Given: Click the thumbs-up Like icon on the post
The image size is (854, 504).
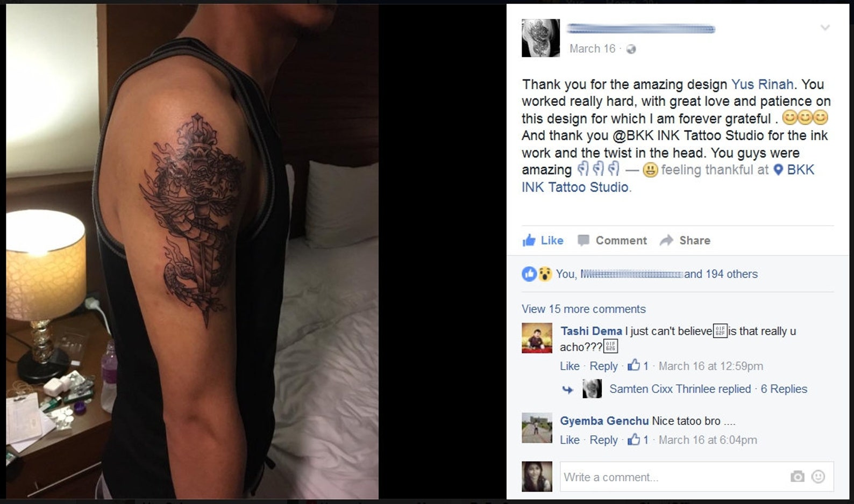Looking at the screenshot, I should point(529,240).
